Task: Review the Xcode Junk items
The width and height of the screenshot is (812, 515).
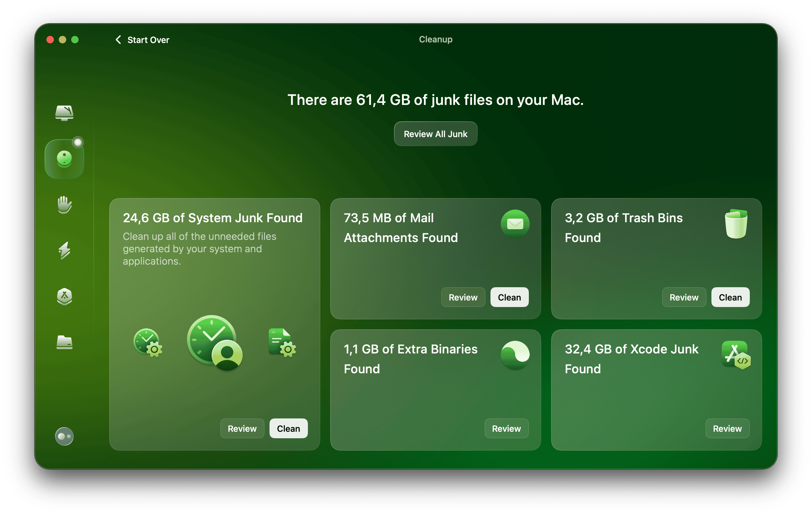Action: click(727, 428)
